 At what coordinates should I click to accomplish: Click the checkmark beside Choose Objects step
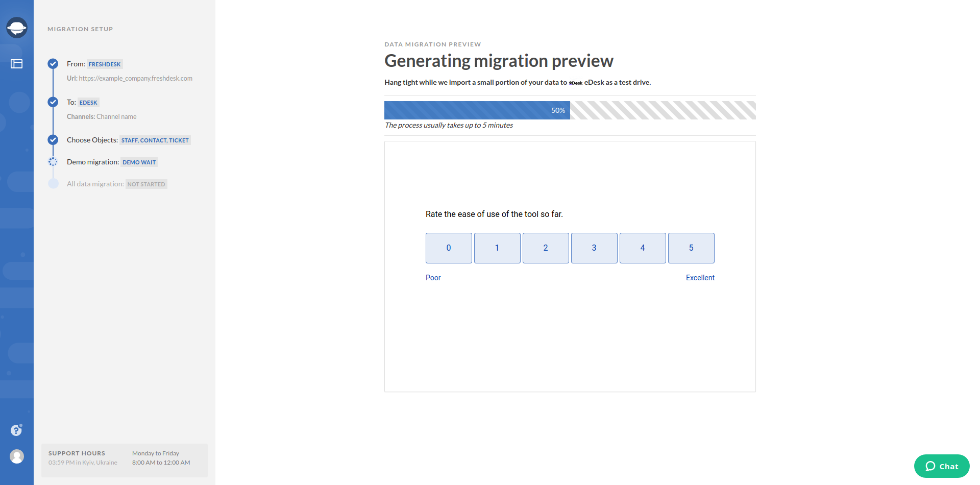(x=53, y=140)
